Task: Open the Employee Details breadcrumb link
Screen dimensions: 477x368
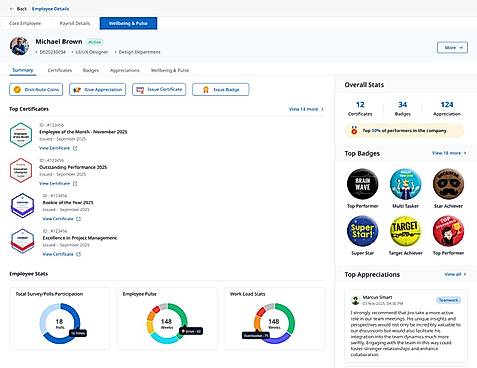Action: click(50, 9)
